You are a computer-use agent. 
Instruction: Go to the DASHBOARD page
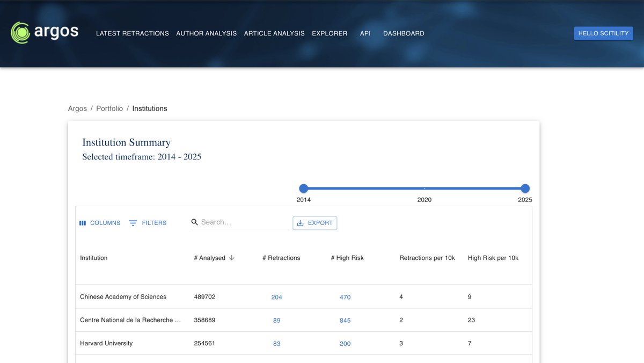[x=404, y=33]
